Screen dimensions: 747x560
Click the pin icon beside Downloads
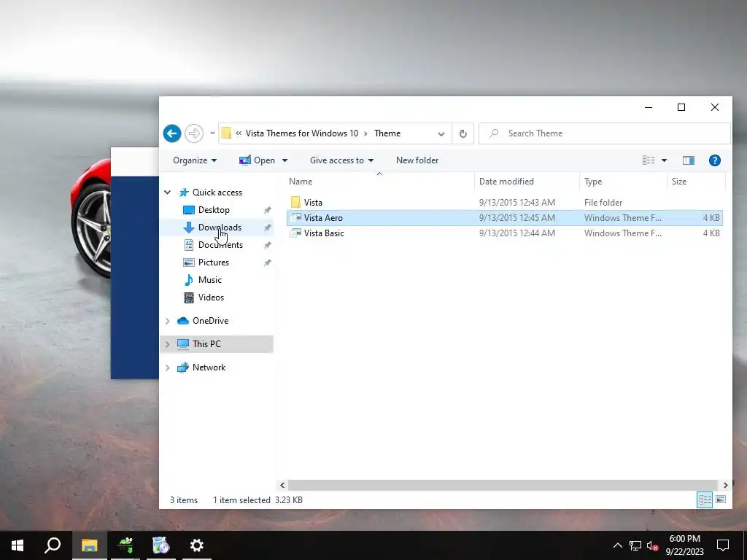[267, 227]
